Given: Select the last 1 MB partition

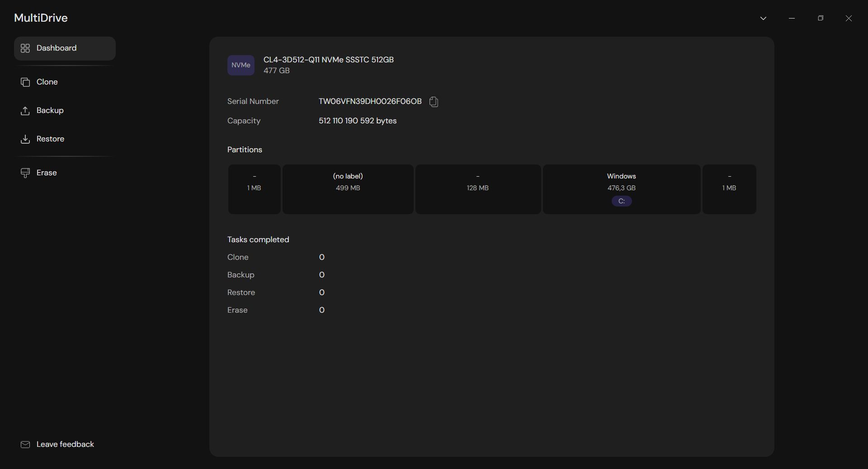Looking at the screenshot, I should coord(729,189).
